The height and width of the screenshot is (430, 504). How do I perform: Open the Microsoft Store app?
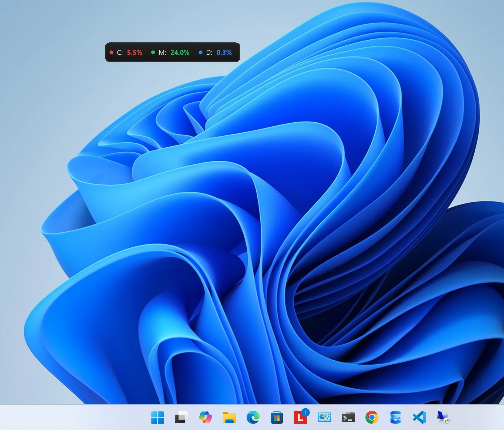[277, 417]
